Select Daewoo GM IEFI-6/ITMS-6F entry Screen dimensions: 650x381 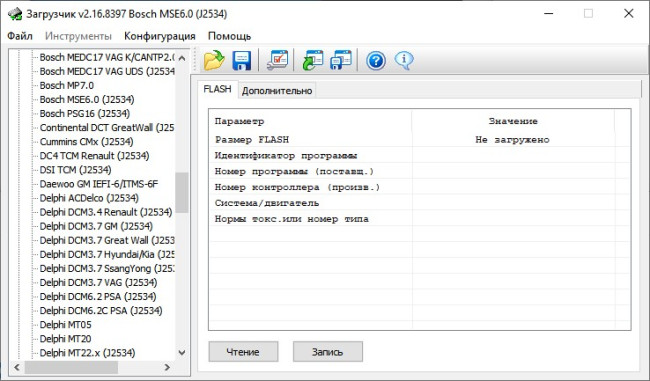[x=99, y=184]
